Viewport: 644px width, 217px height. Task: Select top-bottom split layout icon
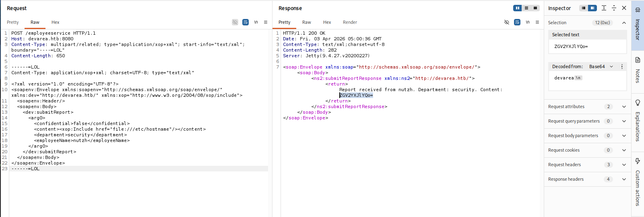pos(526,8)
